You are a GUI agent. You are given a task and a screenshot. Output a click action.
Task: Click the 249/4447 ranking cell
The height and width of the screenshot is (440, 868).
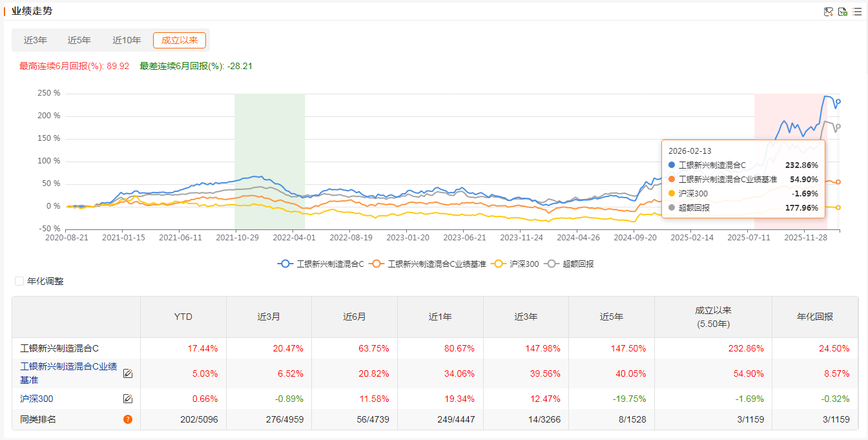457,419
